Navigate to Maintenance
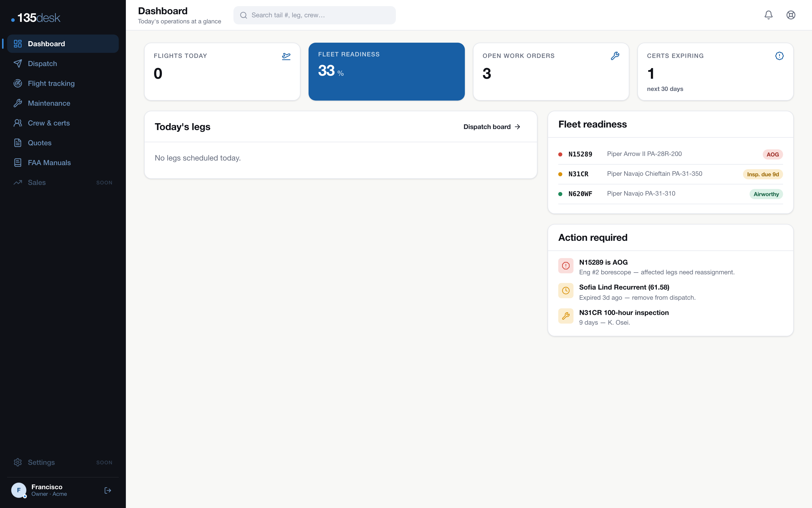This screenshot has height=508, width=812. pyautogui.click(x=63, y=103)
